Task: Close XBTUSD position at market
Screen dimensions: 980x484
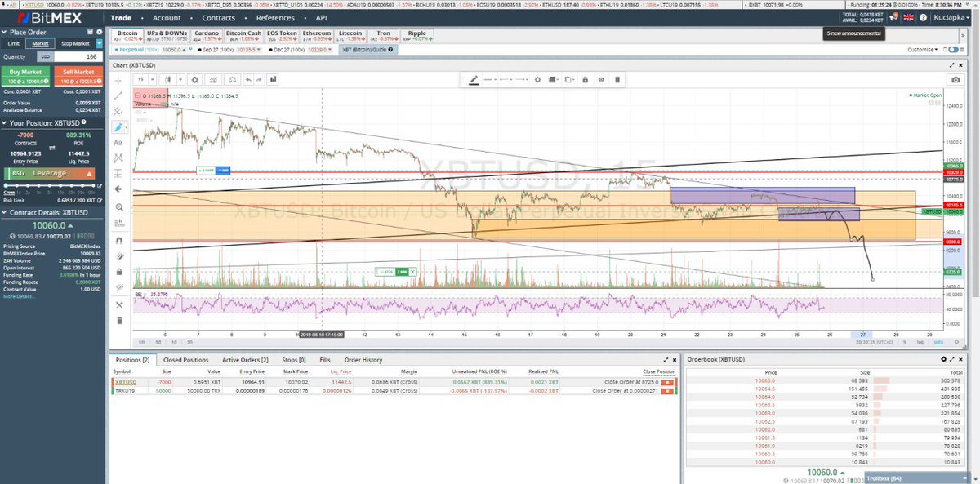Action: pos(667,382)
